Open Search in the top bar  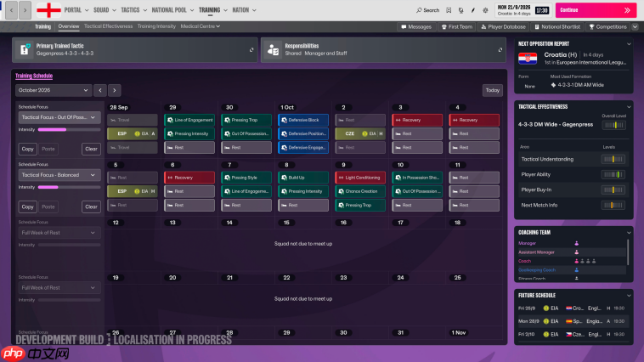[x=427, y=10]
